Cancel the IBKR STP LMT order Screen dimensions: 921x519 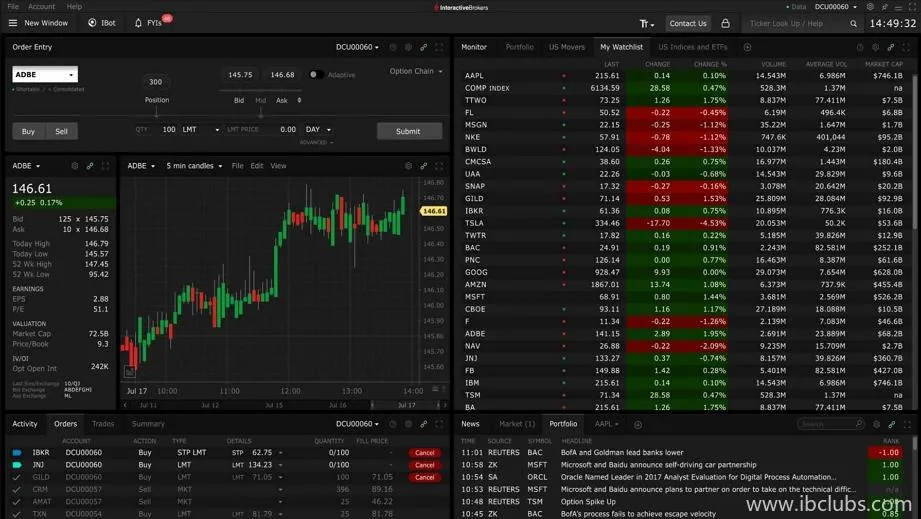425,452
